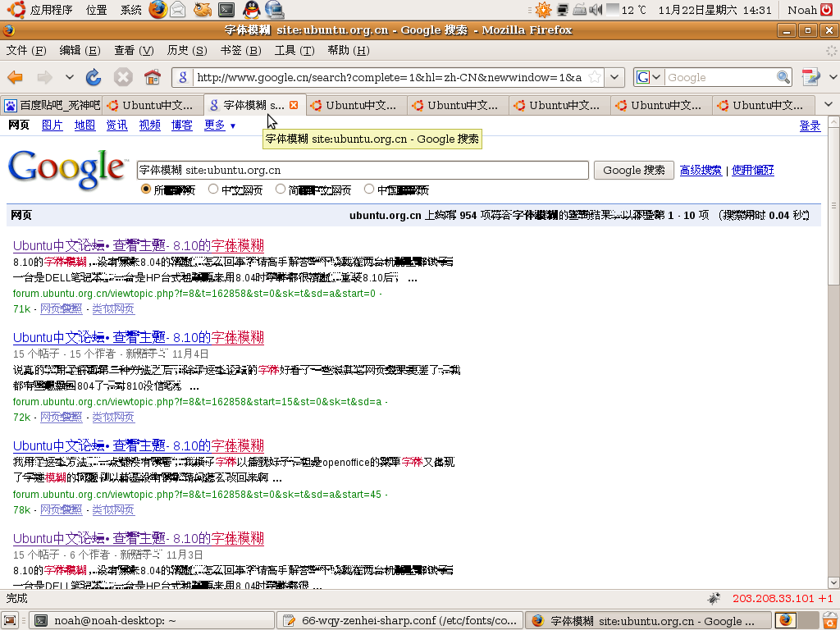Open the list-all-tabs dropdown arrow
Viewport: 840px width, 630px height.
pyautogui.click(x=829, y=104)
